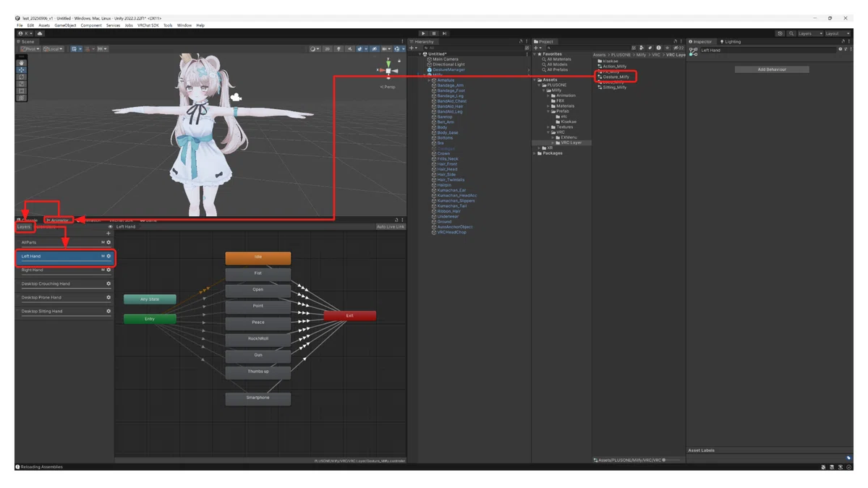Open settings gear for Desktop Prone Hand layer
Screen dimensions: 868x488
[x=109, y=297]
